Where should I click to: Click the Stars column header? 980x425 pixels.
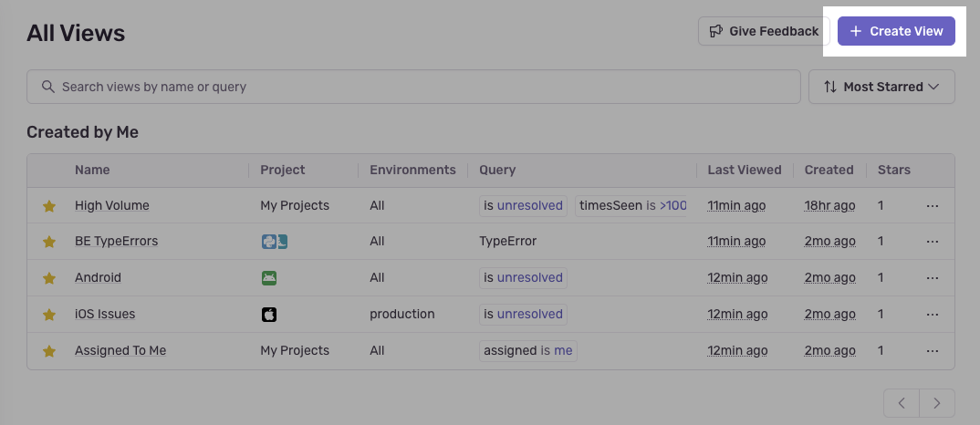coord(893,170)
